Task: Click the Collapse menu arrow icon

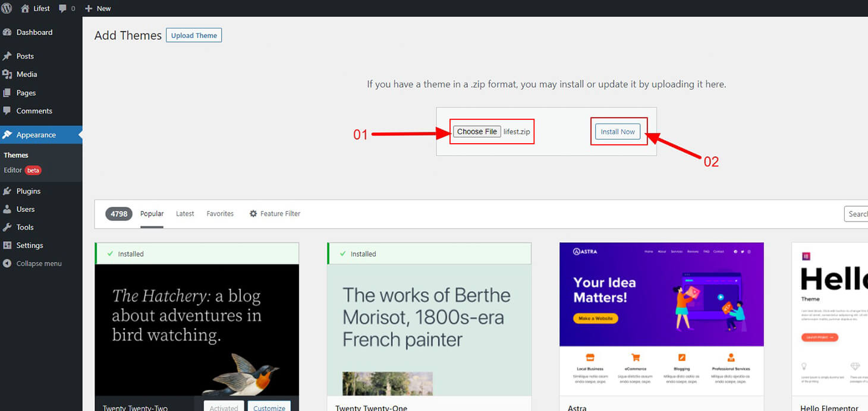Action: pos(7,263)
